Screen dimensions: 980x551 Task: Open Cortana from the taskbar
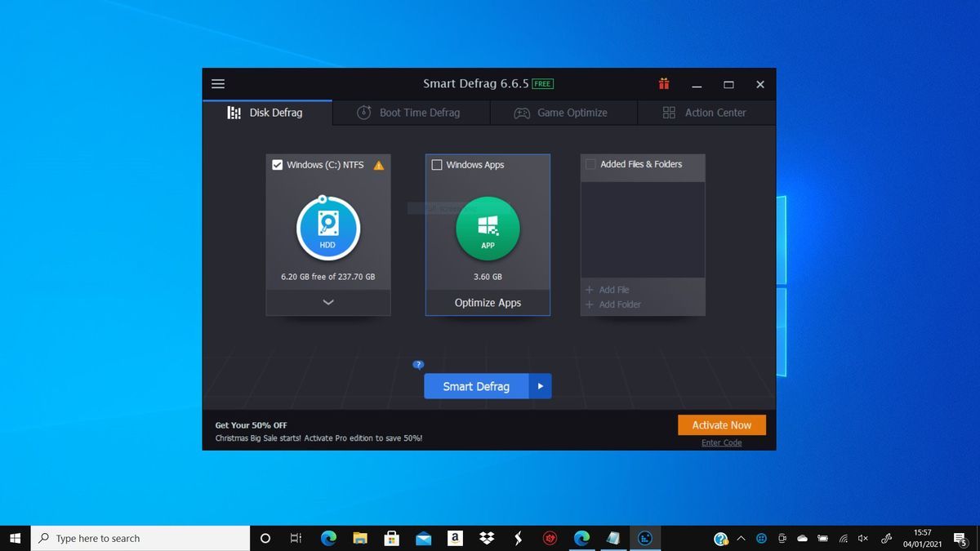[x=265, y=538]
